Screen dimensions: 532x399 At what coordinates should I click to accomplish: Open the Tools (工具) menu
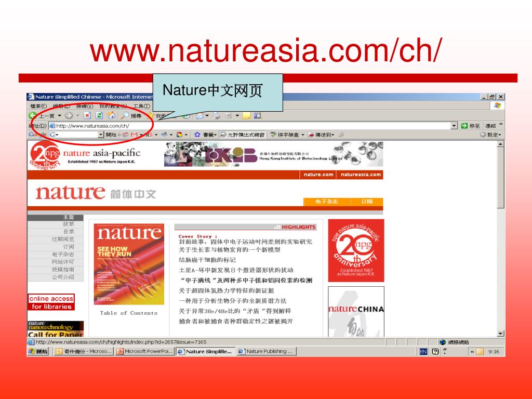click(x=142, y=106)
